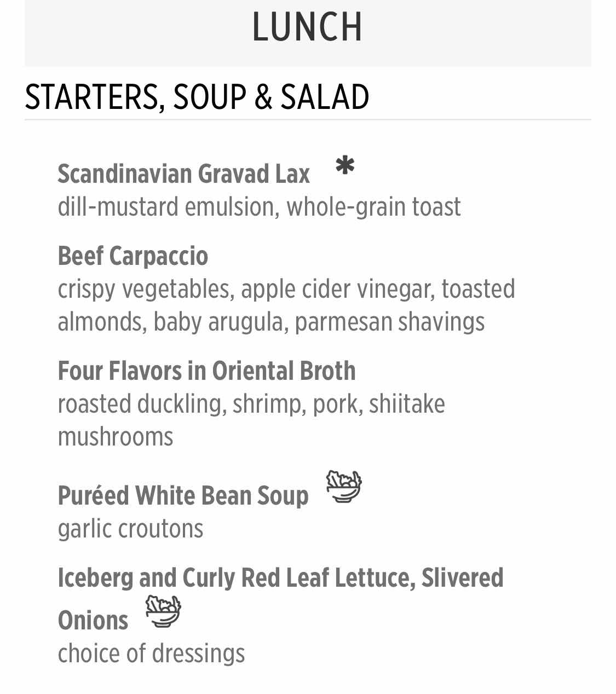Screen dimensions: 616x694
Task: Tap the garlic croutons description
Action: point(130,529)
